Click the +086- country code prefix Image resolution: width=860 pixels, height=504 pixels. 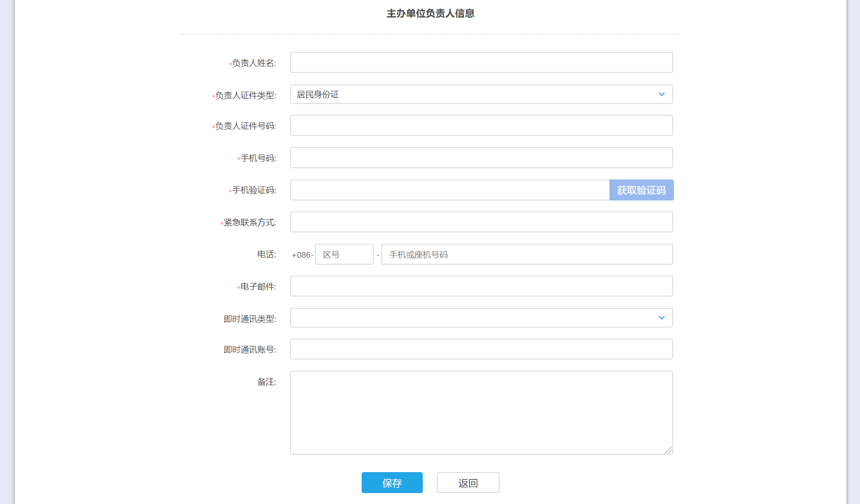(x=302, y=255)
